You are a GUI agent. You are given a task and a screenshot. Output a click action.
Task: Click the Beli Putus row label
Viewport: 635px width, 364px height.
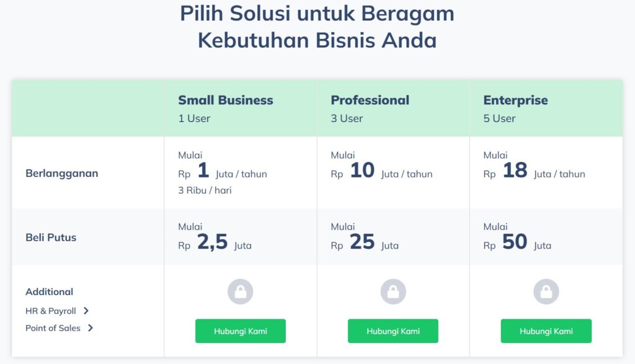[x=51, y=237]
